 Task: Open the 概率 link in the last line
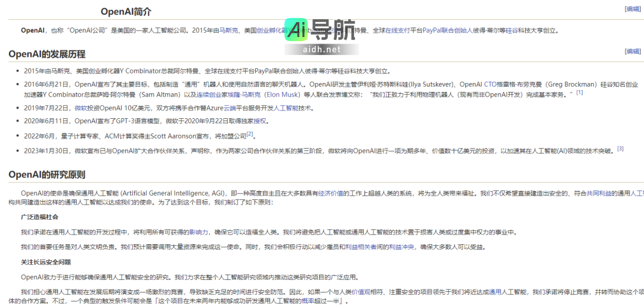tap(308, 301)
